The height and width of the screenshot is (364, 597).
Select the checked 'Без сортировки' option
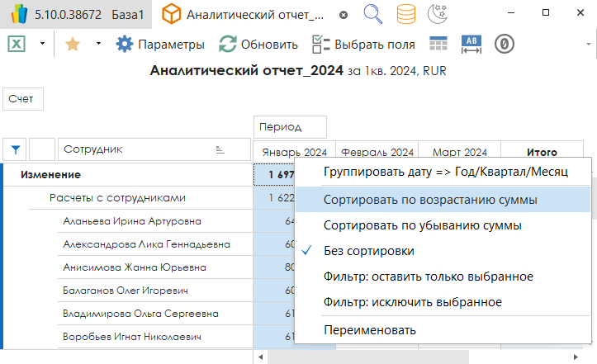point(368,251)
